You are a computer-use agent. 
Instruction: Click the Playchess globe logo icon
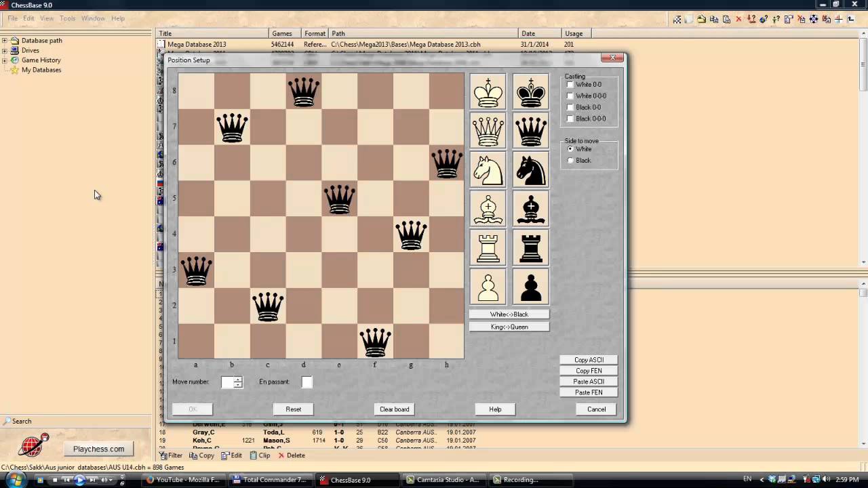pyautogui.click(x=33, y=445)
